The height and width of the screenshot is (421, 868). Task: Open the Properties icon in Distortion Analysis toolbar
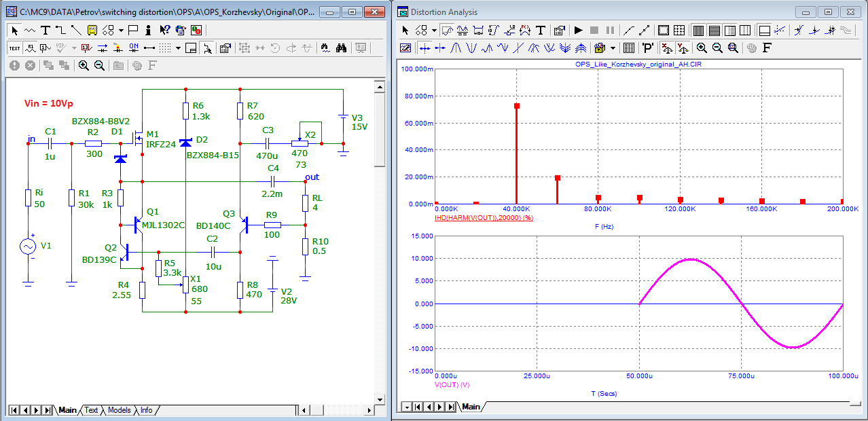tap(559, 30)
